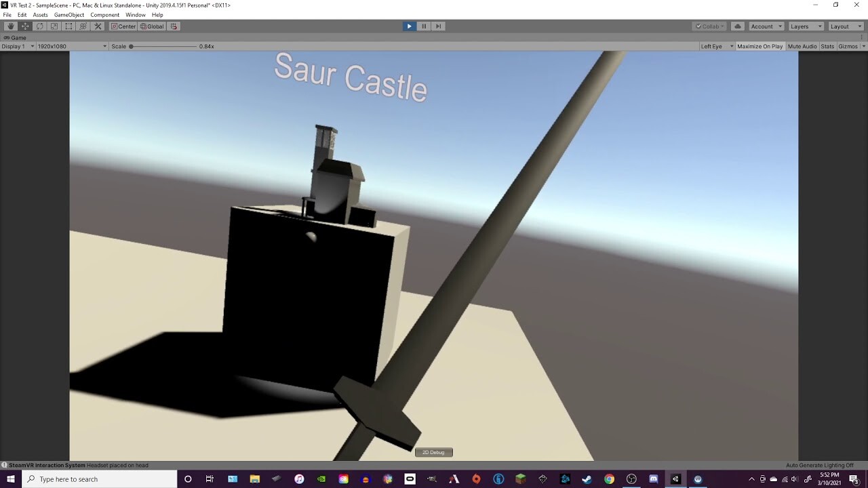Open Unity Cloud Services via cloud icon

coord(737,26)
